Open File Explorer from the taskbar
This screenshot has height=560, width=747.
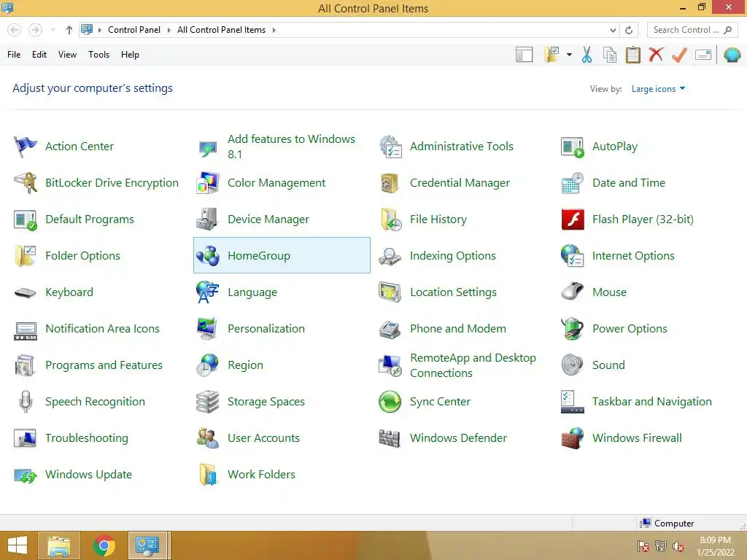point(59,545)
